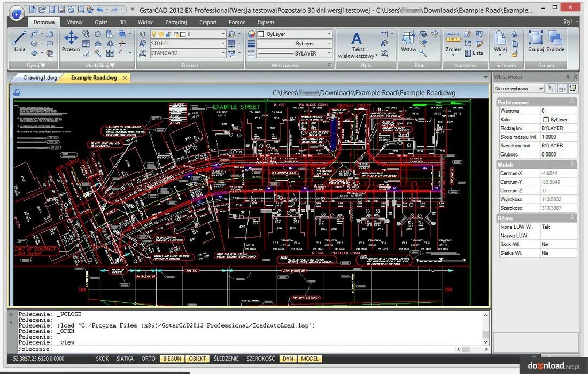Switch to the Drawing1.dwg document tab
The height and width of the screenshot is (374, 588).
click(40, 77)
